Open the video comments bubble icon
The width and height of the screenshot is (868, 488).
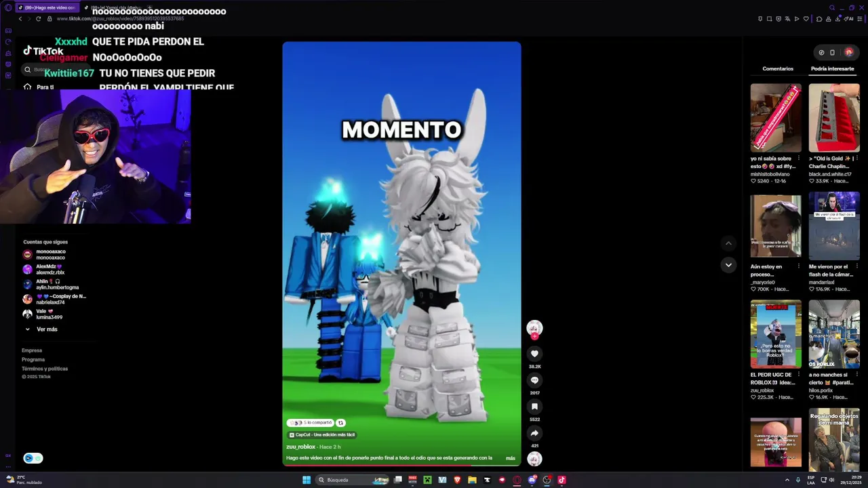coord(534,380)
